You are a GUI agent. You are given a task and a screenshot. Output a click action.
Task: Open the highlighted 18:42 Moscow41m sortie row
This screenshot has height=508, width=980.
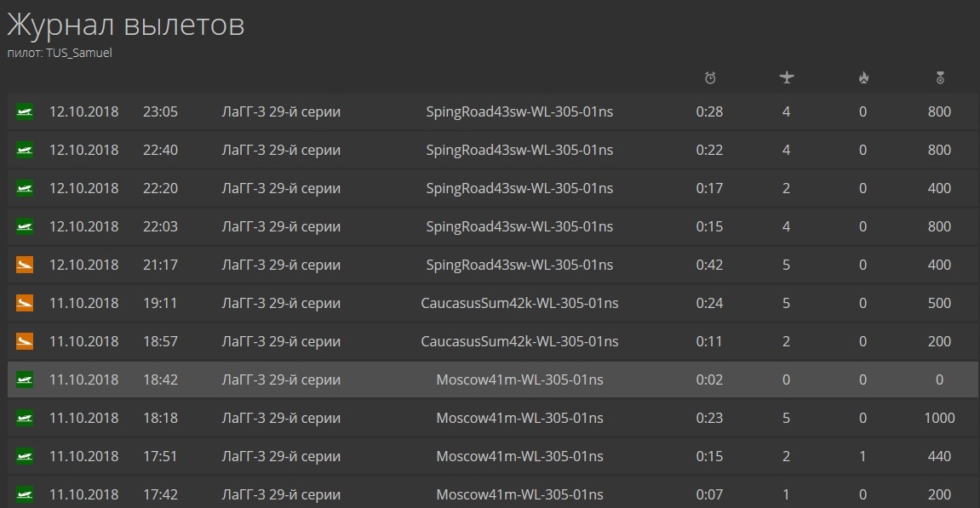[x=519, y=380]
